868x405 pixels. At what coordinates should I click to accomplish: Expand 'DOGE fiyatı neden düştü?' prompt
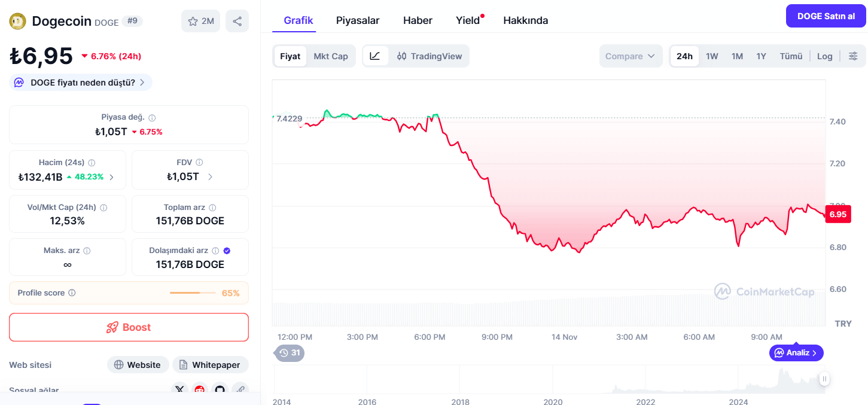pos(81,83)
